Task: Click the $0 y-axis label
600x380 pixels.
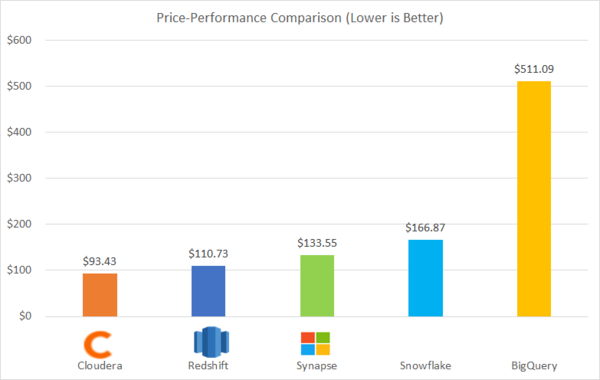Action: click(25, 316)
